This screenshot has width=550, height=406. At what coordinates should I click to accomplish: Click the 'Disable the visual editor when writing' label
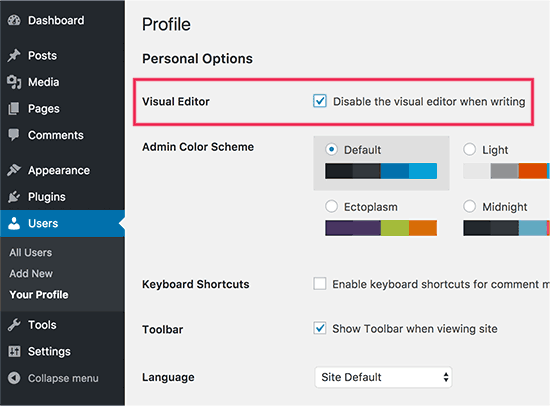click(x=429, y=102)
